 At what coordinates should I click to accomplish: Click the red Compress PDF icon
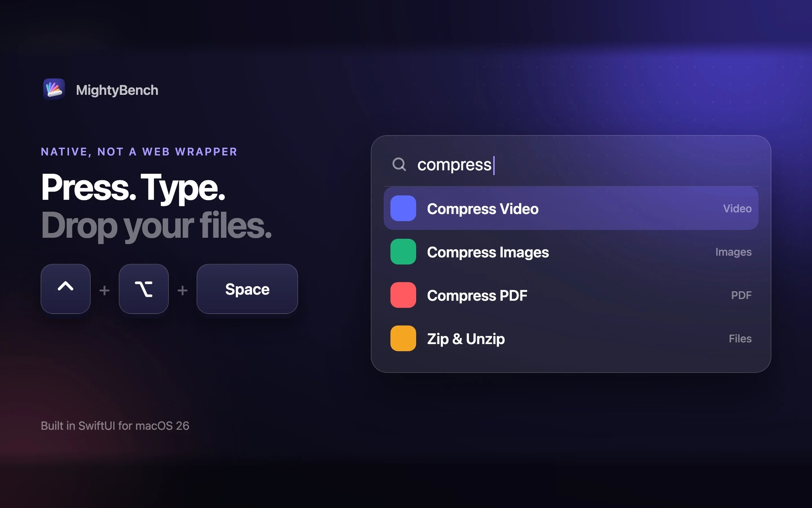tap(403, 295)
